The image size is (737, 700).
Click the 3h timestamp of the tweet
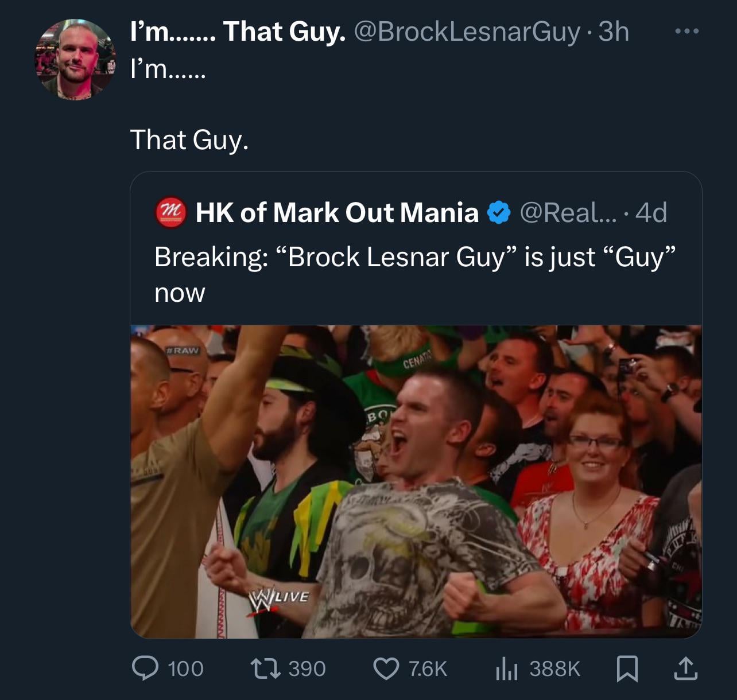click(x=614, y=32)
